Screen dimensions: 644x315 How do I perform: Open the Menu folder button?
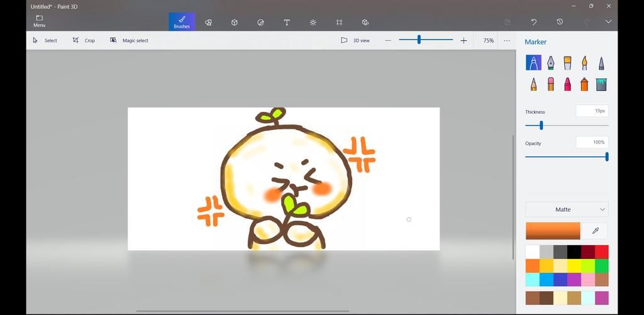pos(39,21)
